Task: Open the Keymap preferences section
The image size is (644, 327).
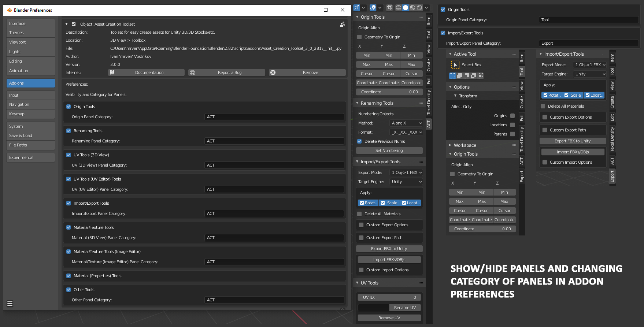Action: tap(31, 114)
